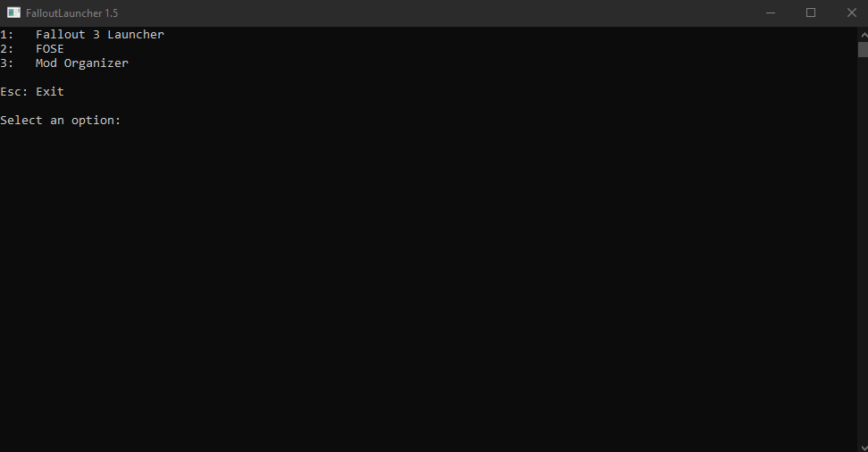Select the Mod Organizer option text

[82, 63]
